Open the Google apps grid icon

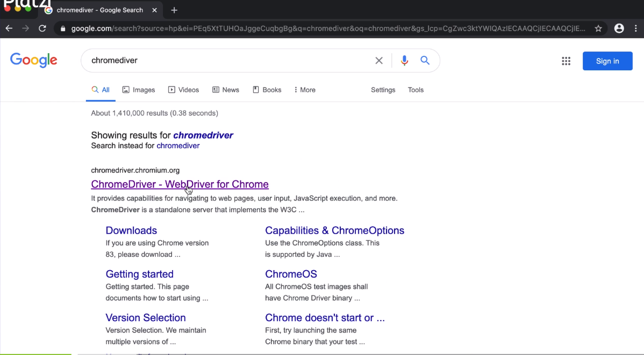coord(566,61)
